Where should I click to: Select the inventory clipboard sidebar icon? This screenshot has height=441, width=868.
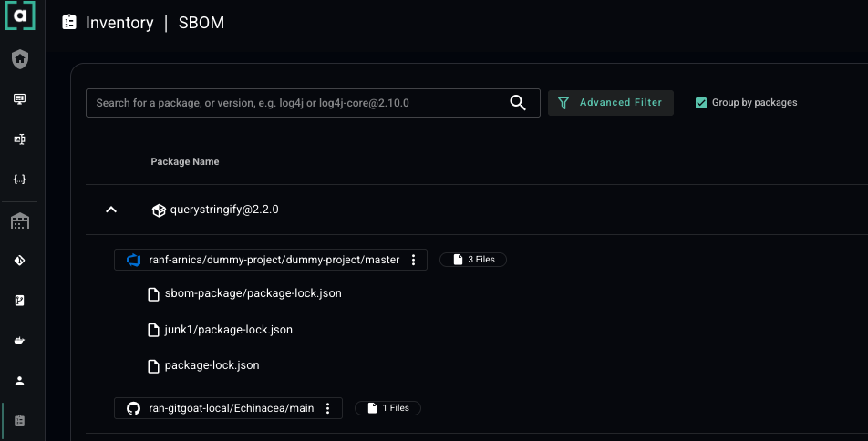(x=19, y=421)
